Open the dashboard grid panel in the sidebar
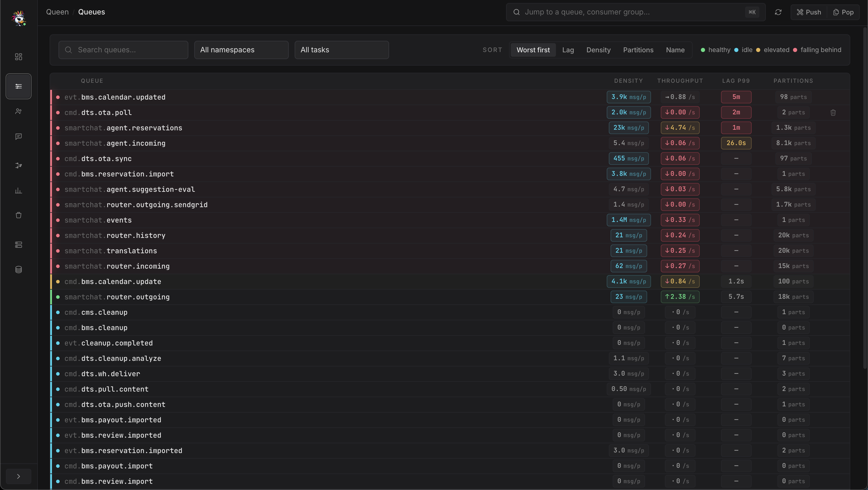 click(19, 57)
